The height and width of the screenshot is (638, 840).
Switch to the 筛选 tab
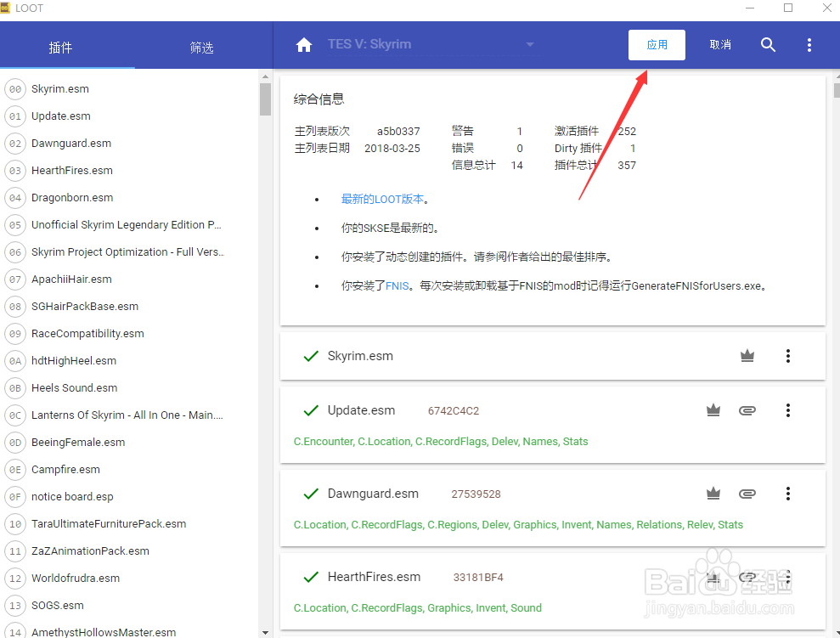tap(202, 48)
